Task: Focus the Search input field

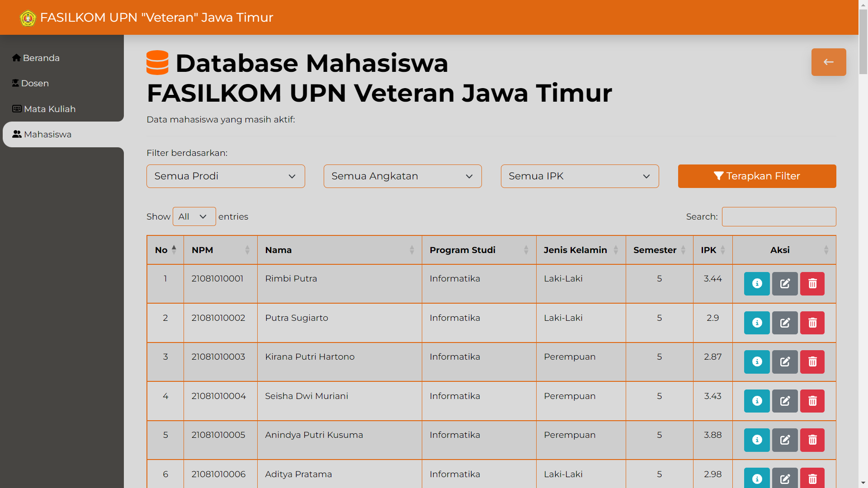Action: (x=779, y=217)
